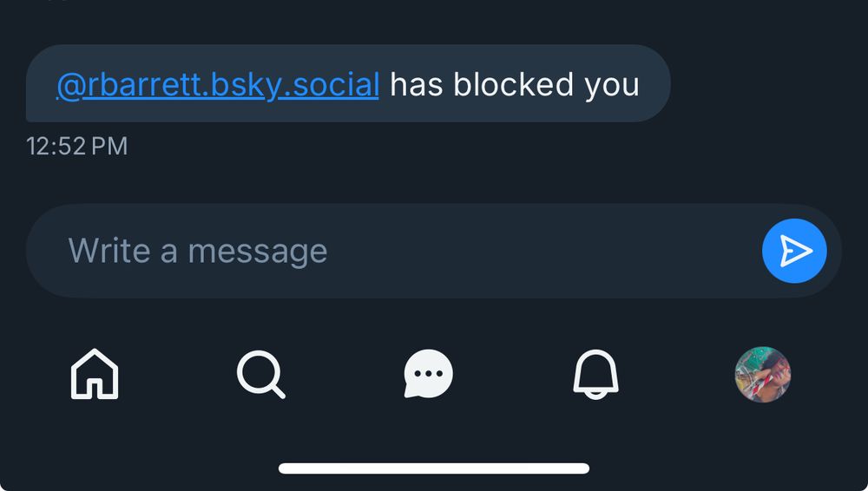Open your profile avatar picture
This screenshot has width=868, height=491.
point(763,374)
